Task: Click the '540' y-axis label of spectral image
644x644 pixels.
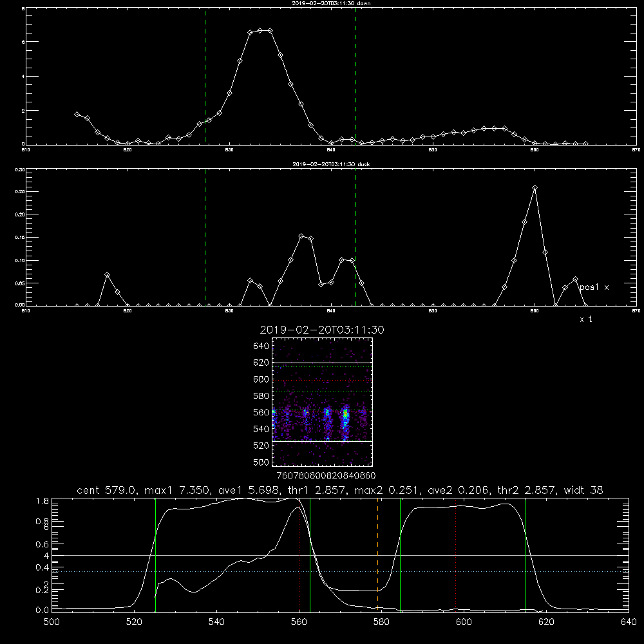Action: point(261,429)
